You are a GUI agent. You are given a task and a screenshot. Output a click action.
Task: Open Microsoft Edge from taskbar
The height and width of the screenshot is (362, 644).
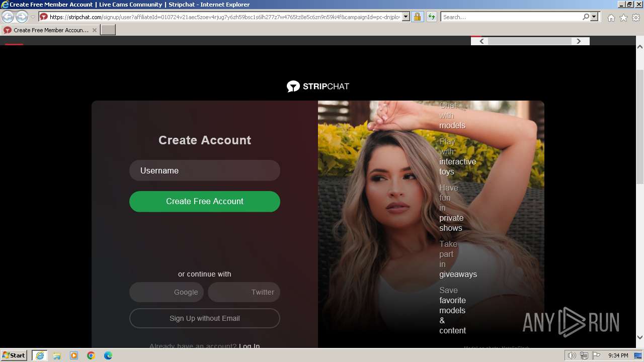coord(108,355)
